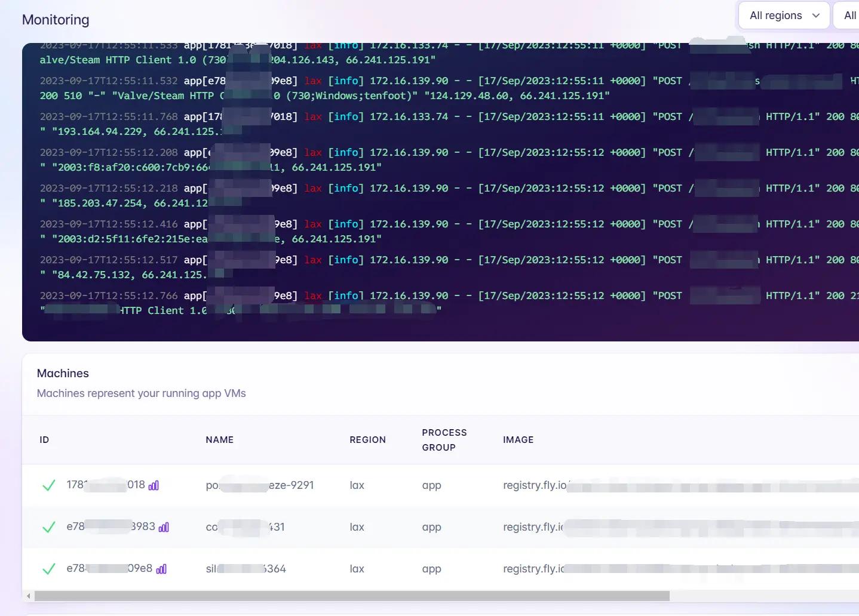
Task: Click green check status of machine ending 018
Action: pyautogui.click(x=49, y=485)
